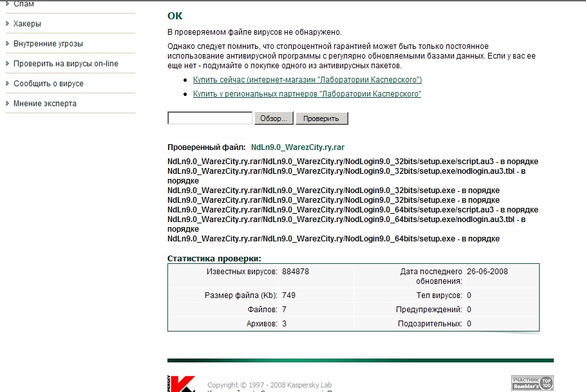Click the Проверенный файл label
The height and width of the screenshot is (392, 586).
pos(206,147)
